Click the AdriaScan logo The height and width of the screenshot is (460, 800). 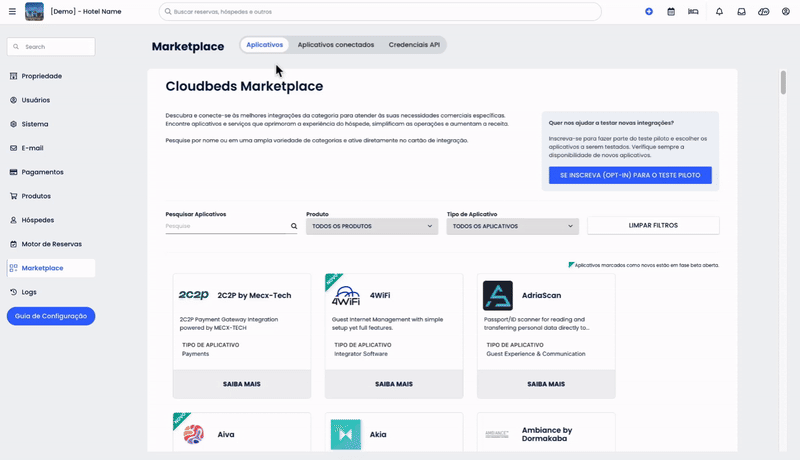coord(498,295)
